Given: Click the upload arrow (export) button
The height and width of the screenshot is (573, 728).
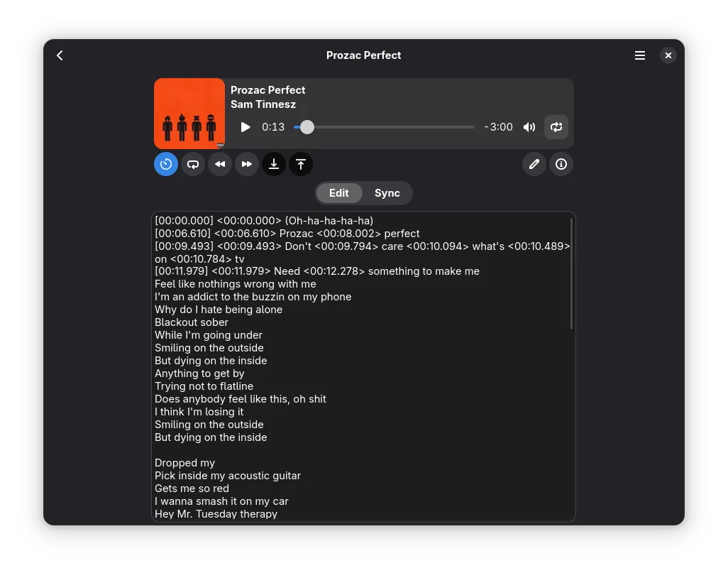Looking at the screenshot, I should (x=301, y=164).
